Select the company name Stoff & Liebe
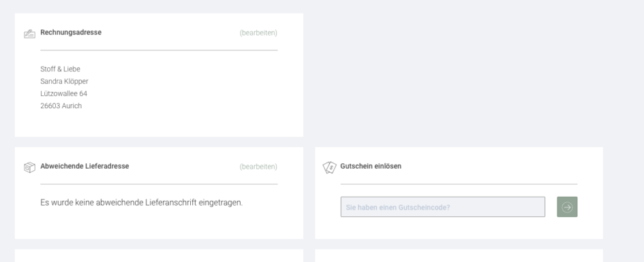The width and height of the screenshot is (644, 262). pos(61,69)
